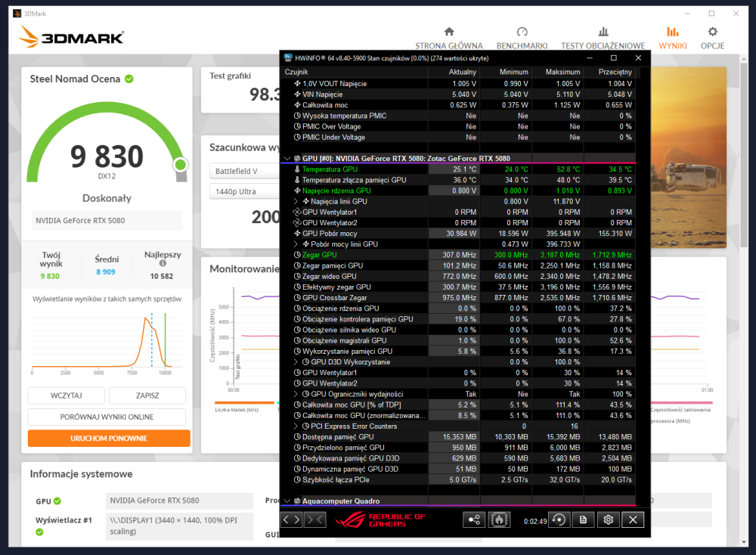The width and height of the screenshot is (756, 555).
Task: Click green checkmark next to Steel Nomad Ocena
Action: point(129,79)
